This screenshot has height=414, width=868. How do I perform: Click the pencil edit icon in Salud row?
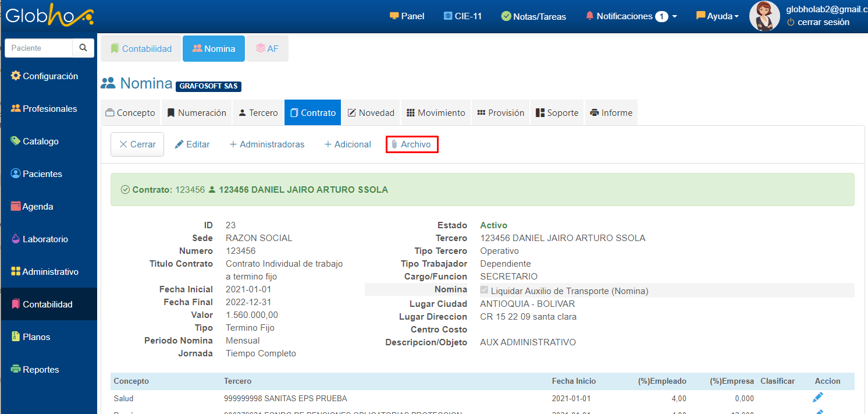818,398
